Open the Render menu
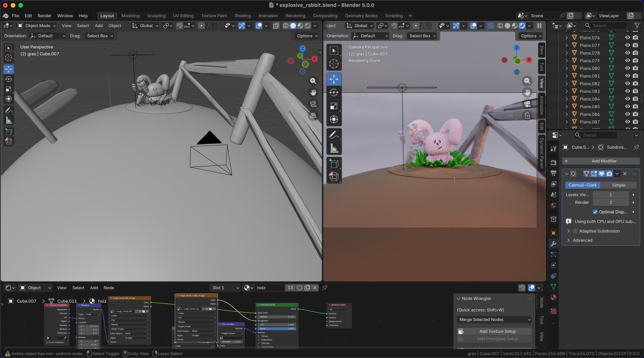Viewport: 644px width, 358px height. 45,16
